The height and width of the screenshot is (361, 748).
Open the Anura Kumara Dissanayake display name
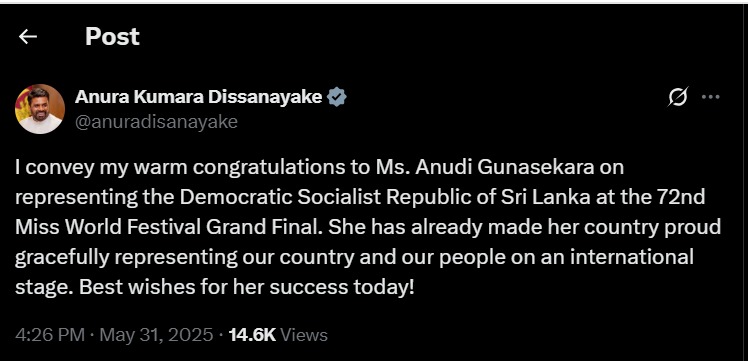coord(198,97)
